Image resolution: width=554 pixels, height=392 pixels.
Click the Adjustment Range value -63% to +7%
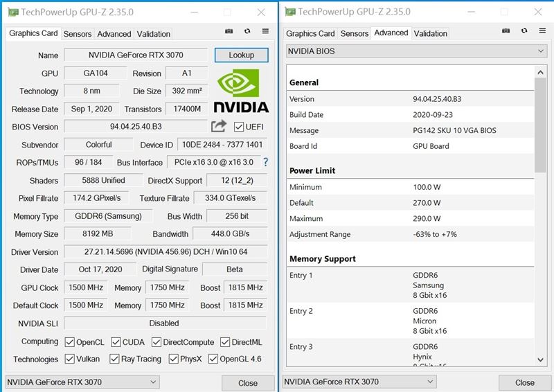435,234
